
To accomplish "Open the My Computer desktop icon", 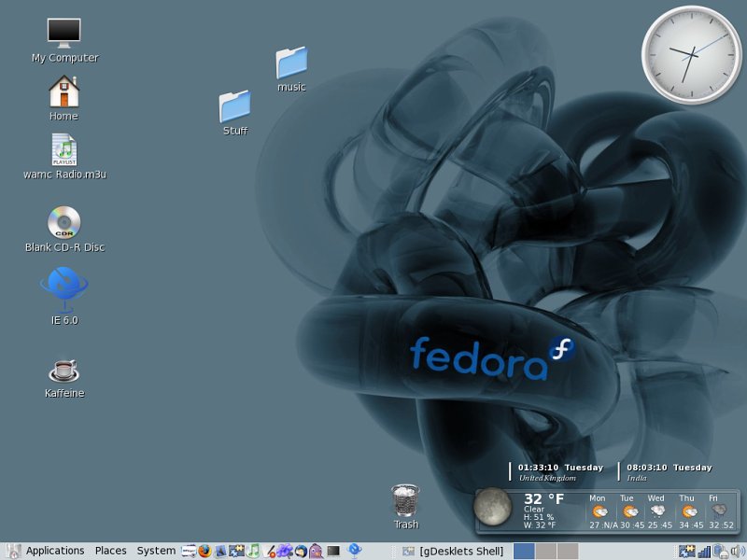I will (x=64, y=40).
